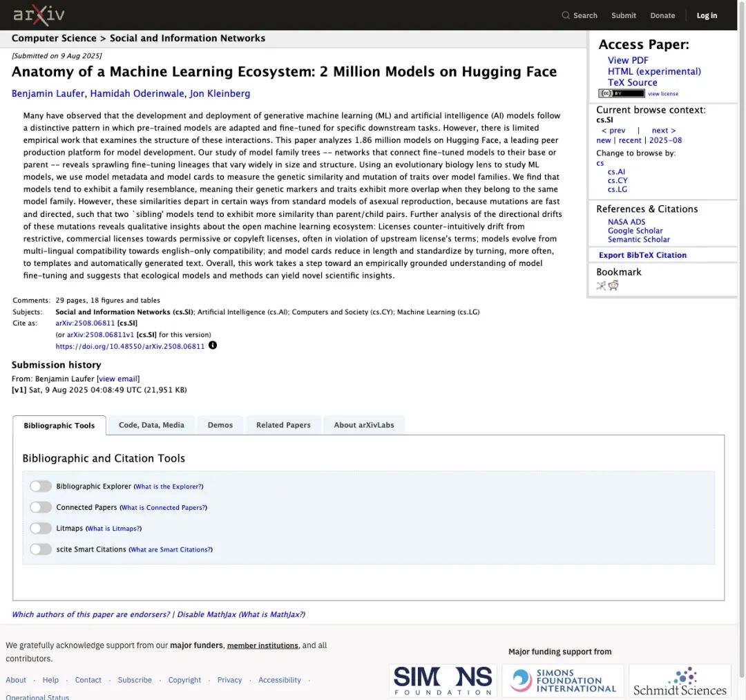
Task: Open the 2025-08 browse link
Action: coord(666,140)
